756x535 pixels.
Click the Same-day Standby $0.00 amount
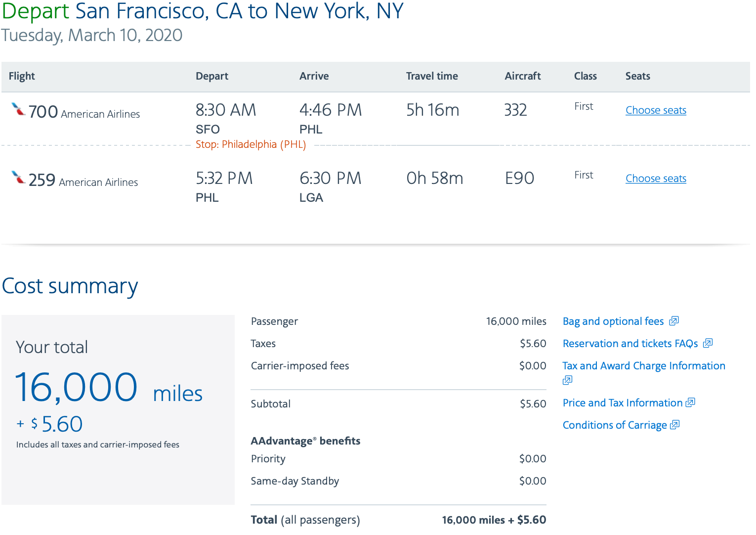533,481
